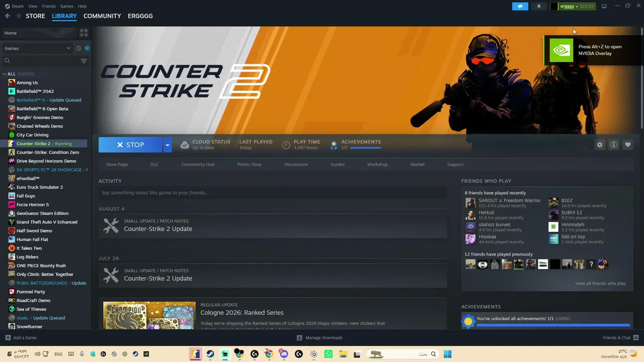Open the Games menu
This screenshot has width=644, height=362.
66,6
